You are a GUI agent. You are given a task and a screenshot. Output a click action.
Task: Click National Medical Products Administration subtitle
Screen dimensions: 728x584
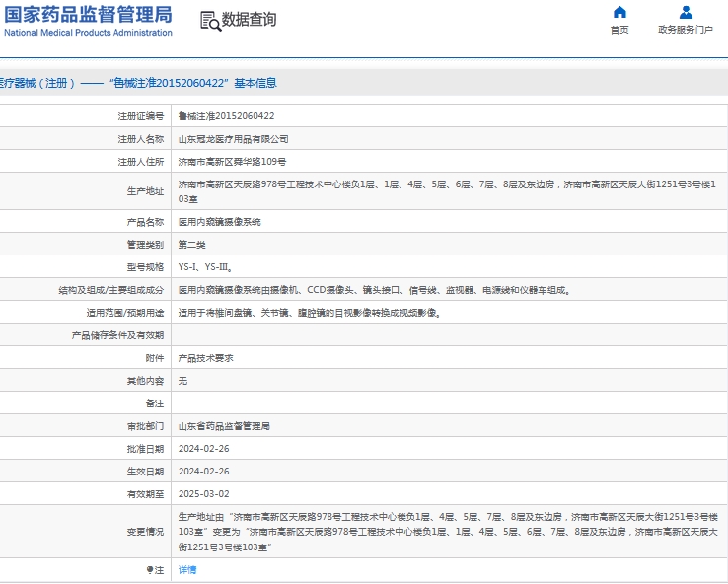pos(88,33)
